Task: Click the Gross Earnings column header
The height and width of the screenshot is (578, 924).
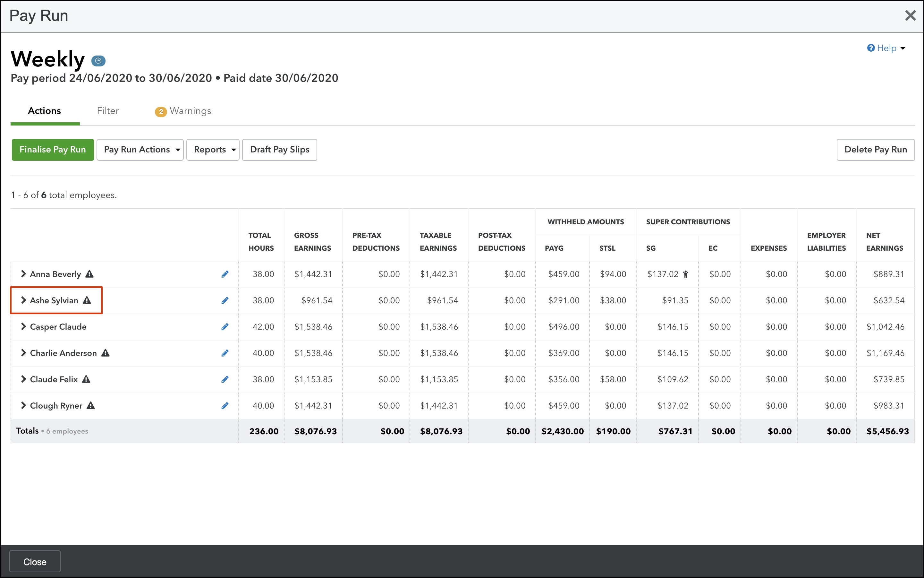Action: click(x=312, y=242)
